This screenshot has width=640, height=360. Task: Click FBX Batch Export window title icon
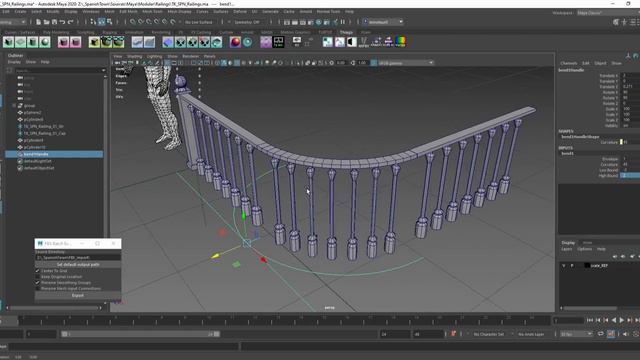click(40, 244)
